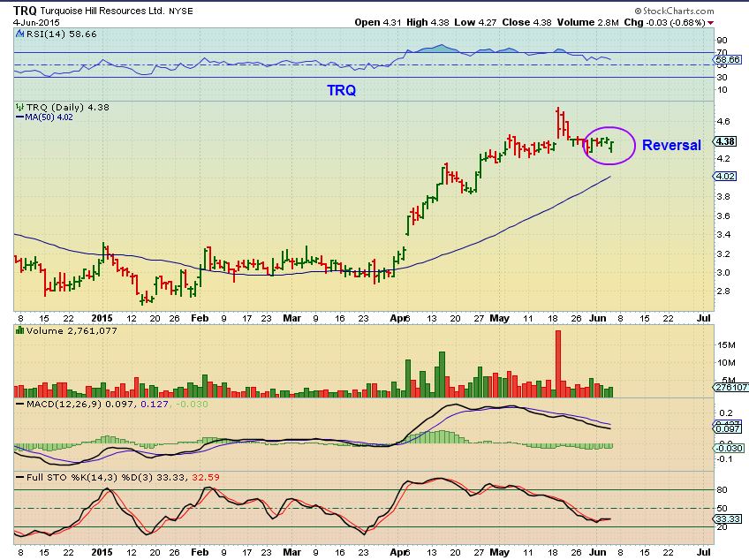
Task: Click the Feb label on the price chart date axis
Action: pos(200,318)
